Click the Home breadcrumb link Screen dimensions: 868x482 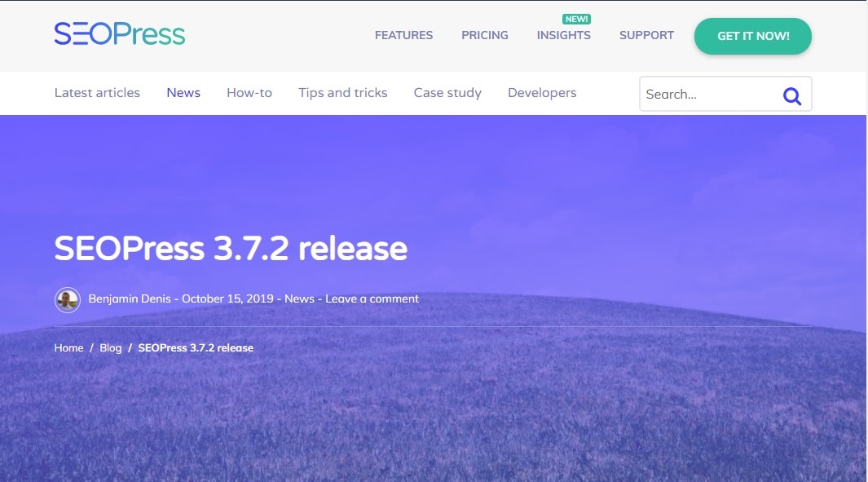pyautogui.click(x=68, y=348)
